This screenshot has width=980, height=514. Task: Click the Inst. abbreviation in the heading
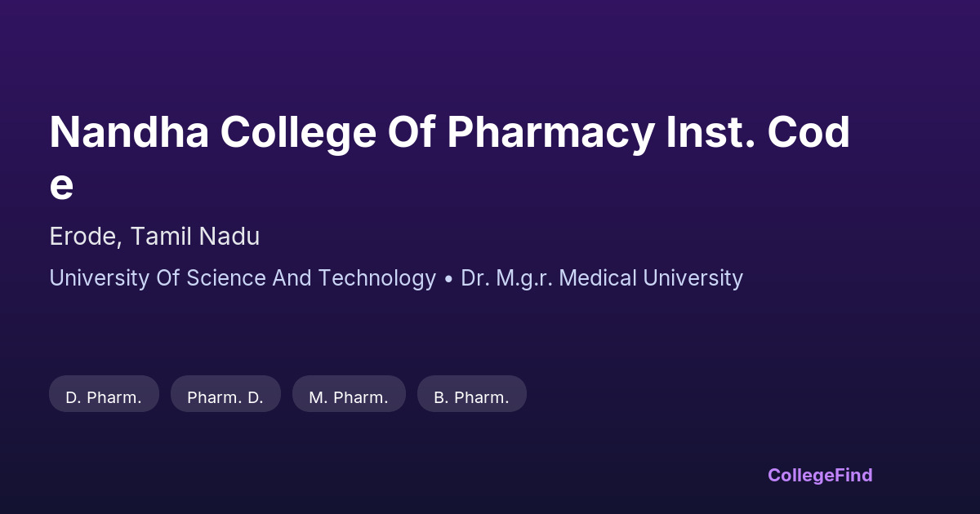[x=708, y=132]
